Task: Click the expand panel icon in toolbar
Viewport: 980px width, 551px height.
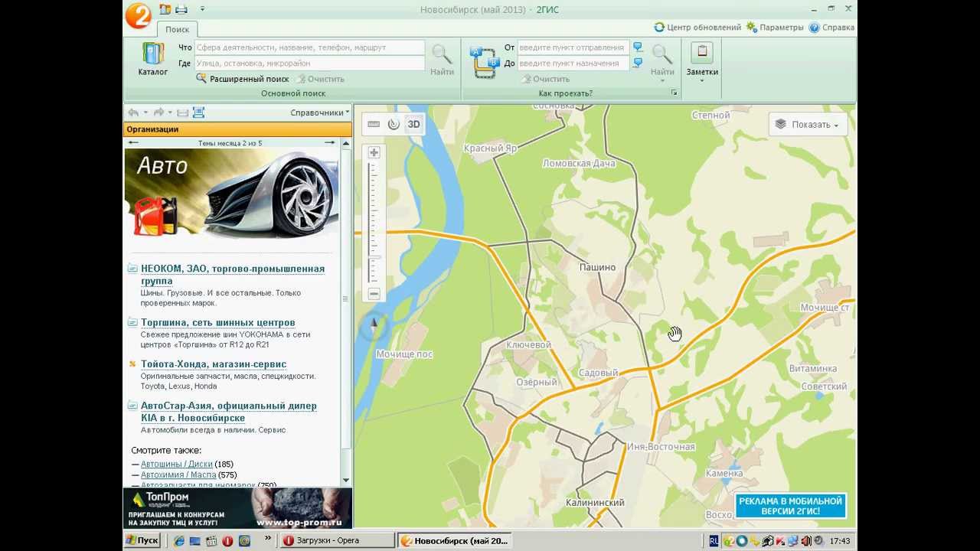Action: click(x=199, y=112)
